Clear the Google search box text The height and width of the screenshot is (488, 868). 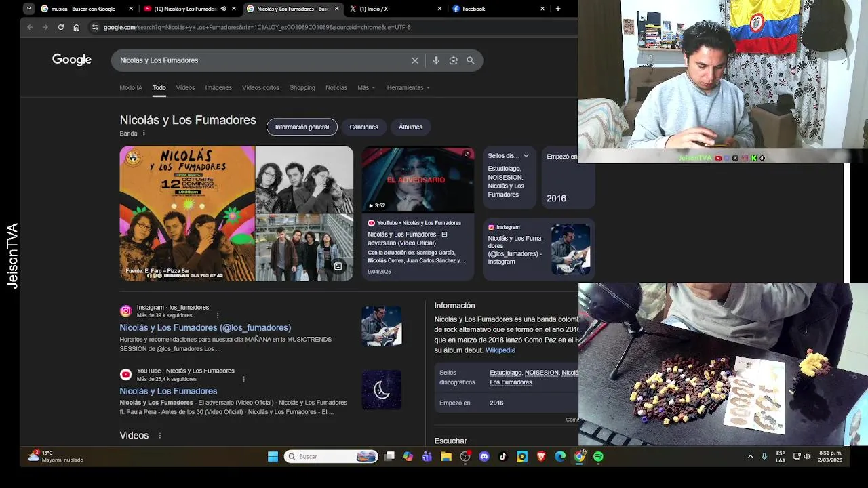pos(415,60)
